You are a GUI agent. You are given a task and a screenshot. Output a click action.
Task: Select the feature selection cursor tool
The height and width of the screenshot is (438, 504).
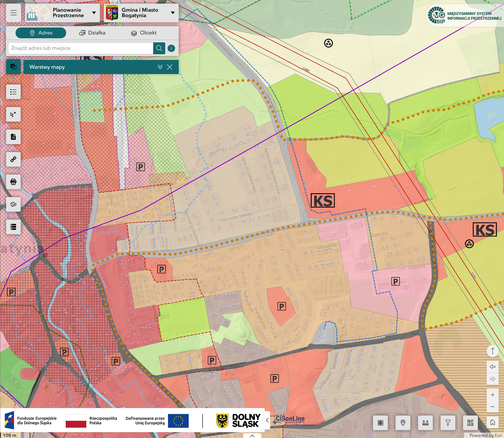tap(14, 114)
